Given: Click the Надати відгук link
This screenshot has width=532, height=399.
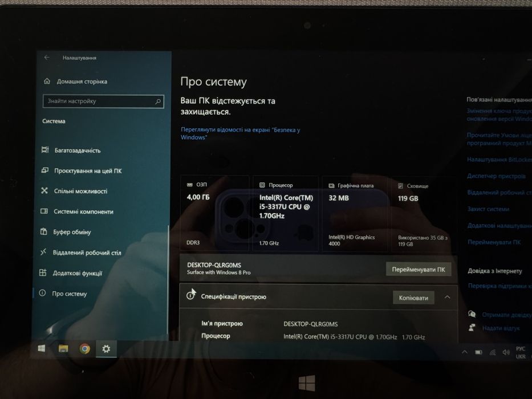Looking at the screenshot, I should pyautogui.click(x=501, y=328).
